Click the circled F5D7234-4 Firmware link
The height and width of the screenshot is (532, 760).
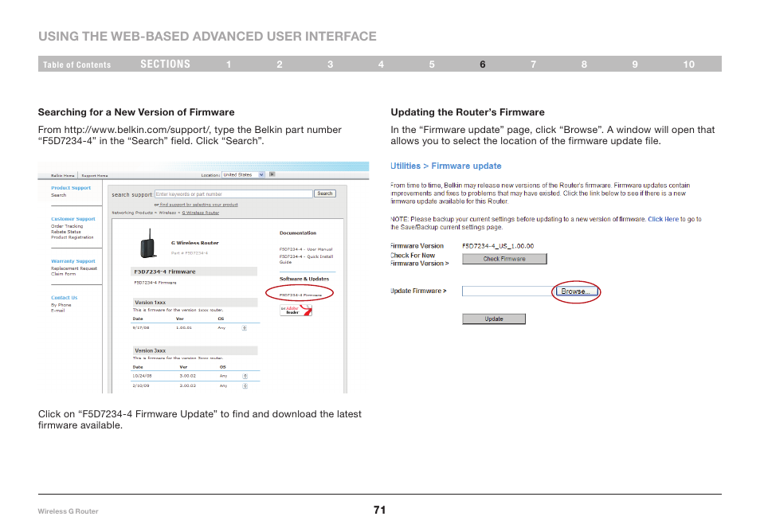coord(300,295)
